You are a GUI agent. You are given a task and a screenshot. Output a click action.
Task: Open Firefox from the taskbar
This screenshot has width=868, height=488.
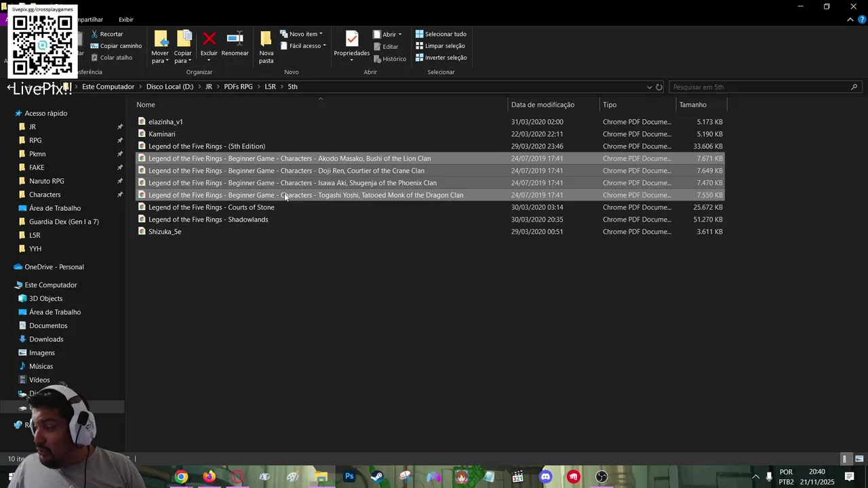(x=210, y=476)
